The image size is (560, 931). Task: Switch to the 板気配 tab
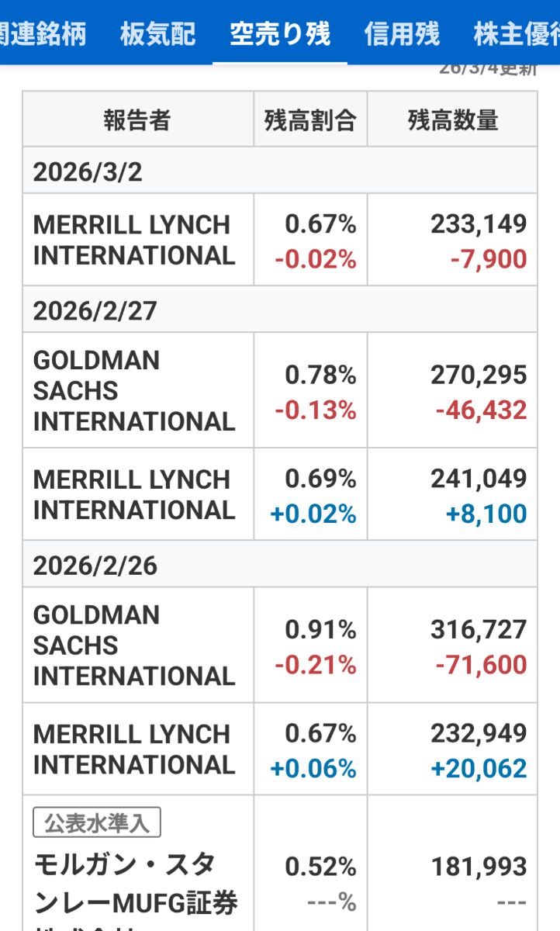pyautogui.click(x=158, y=34)
